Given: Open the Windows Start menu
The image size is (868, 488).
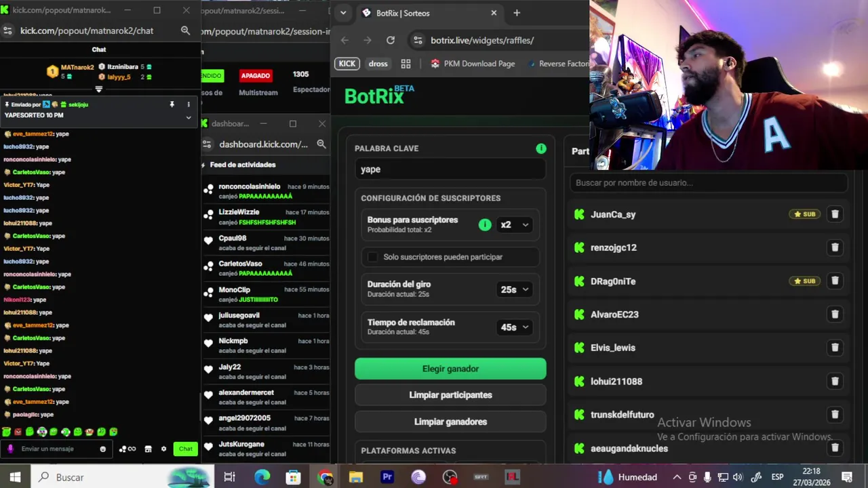Looking at the screenshot, I should click(x=15, y=477).
